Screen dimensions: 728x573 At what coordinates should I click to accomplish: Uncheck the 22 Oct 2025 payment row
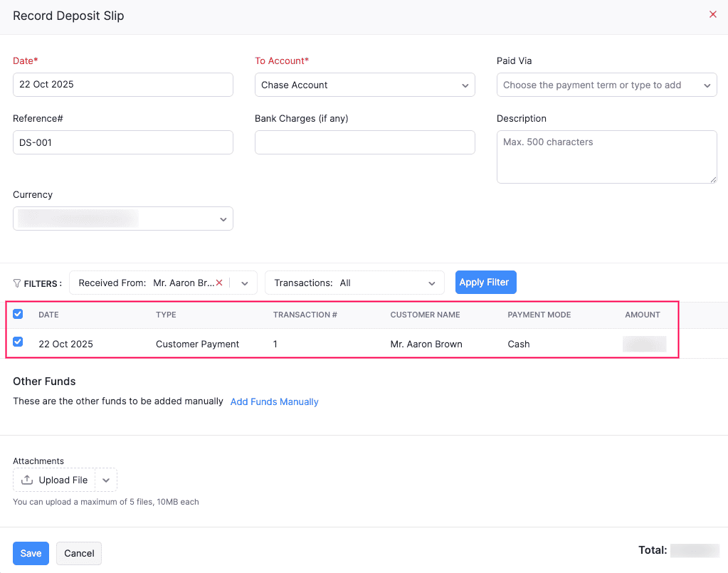(18, 342)
